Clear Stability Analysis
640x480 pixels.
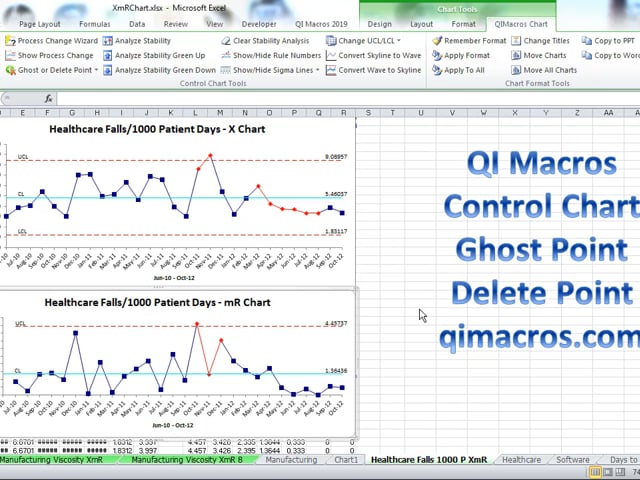(265, 41)
